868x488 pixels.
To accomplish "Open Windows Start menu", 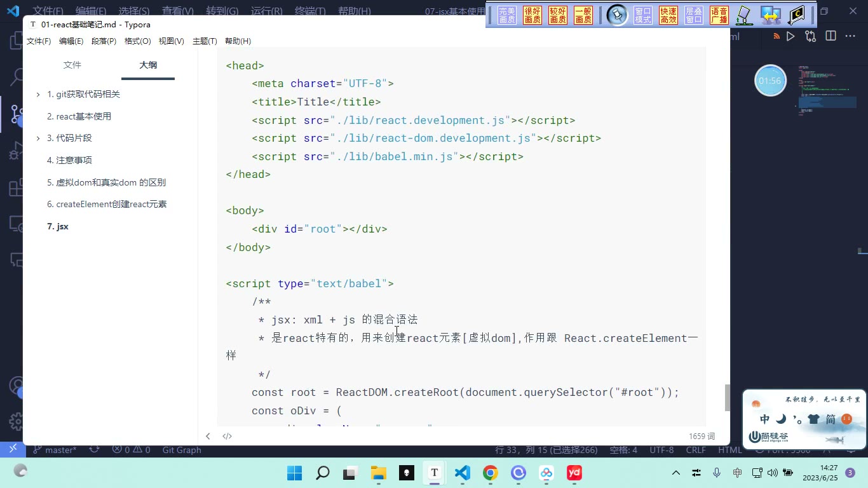I will [294, 473].
